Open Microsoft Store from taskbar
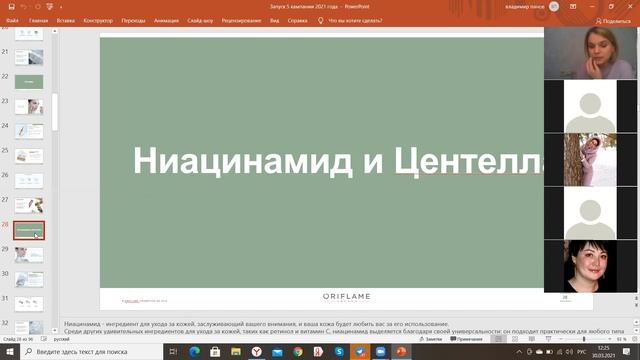Image resolution: width=640 pixels, height=360 pixels. coord(215,351)
